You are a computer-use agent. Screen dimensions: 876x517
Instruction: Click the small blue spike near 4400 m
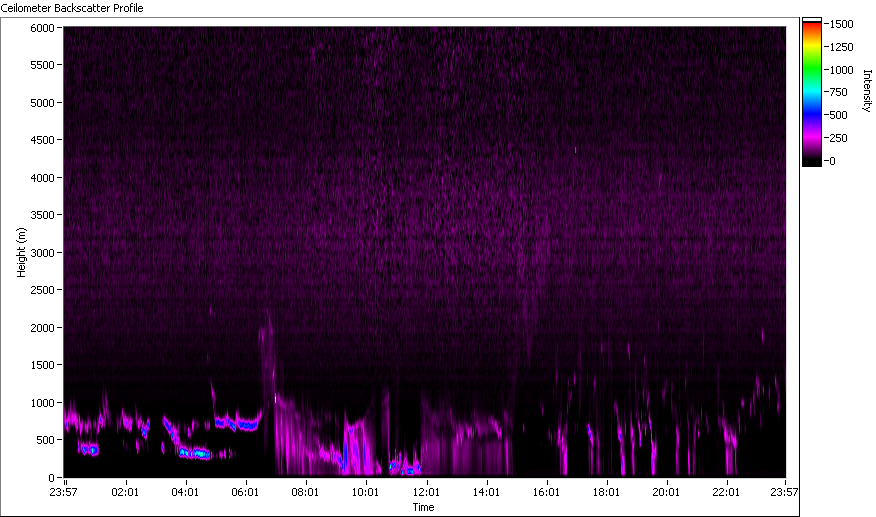click(575, 150)
